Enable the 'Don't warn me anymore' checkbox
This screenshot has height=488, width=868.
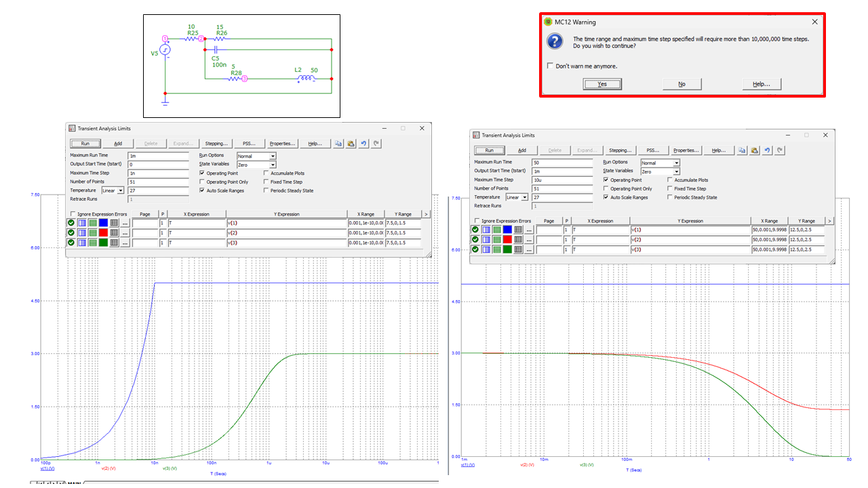coord(551,66)
